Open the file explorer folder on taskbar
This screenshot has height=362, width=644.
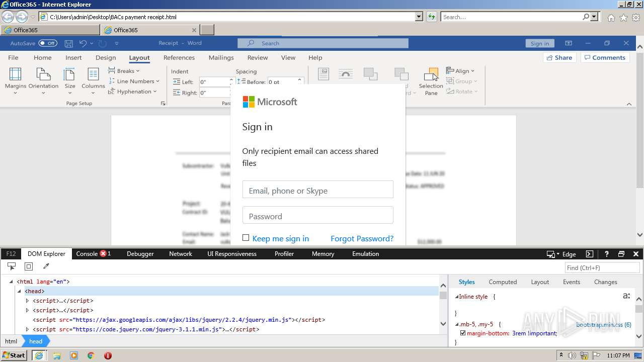click(57, 355)
